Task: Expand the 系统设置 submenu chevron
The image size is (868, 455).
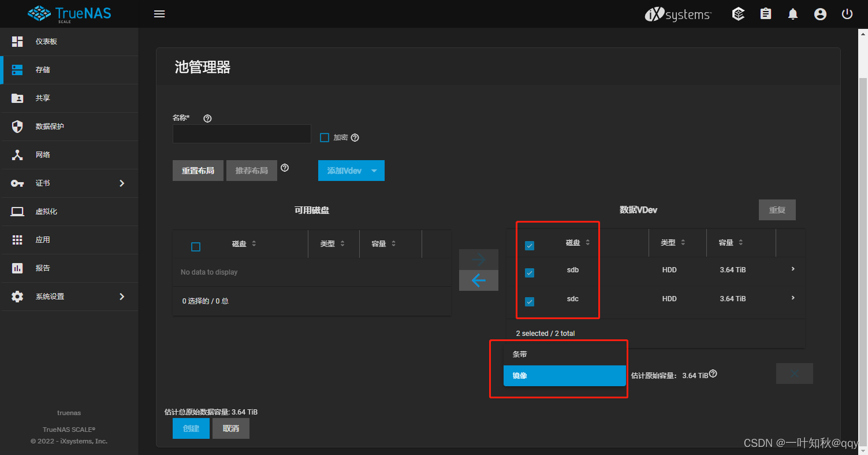Action: [122, 297]
